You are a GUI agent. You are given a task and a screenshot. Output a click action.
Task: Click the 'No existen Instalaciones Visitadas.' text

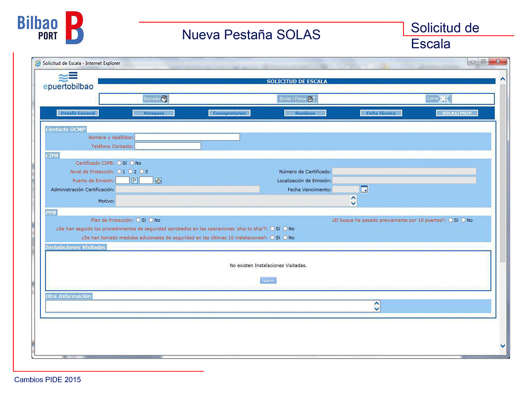(268, 266)
